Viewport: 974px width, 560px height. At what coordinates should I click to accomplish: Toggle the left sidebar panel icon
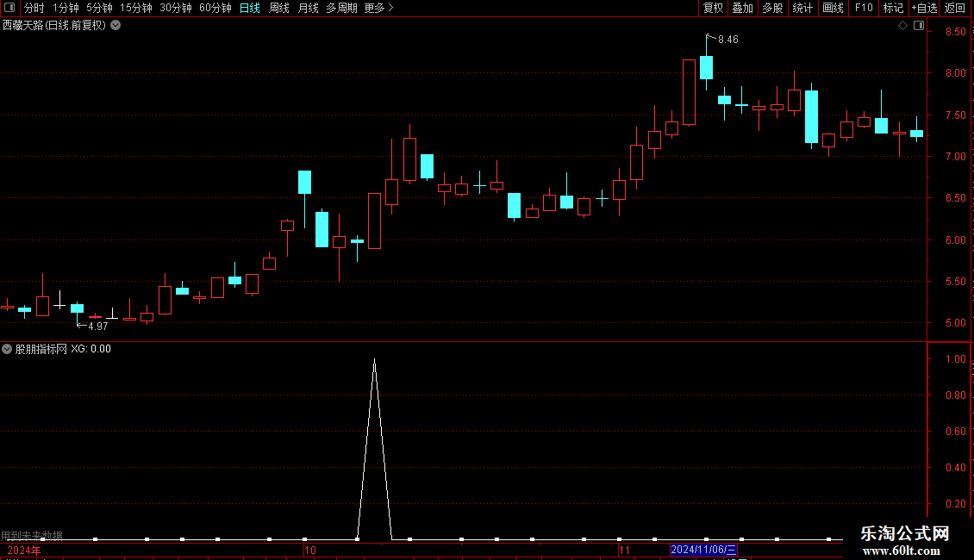[x=9, y=8]
